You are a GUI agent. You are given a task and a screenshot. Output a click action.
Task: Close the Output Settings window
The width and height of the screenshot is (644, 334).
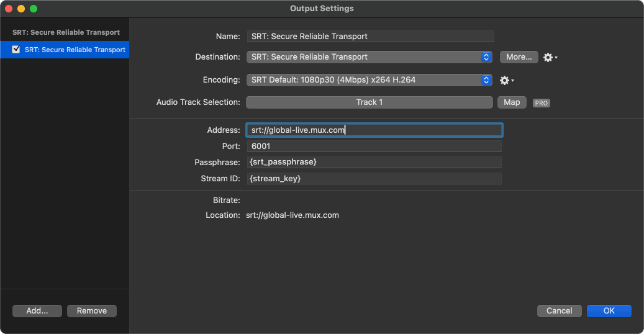pyautogui.click(x=9, y=9)
